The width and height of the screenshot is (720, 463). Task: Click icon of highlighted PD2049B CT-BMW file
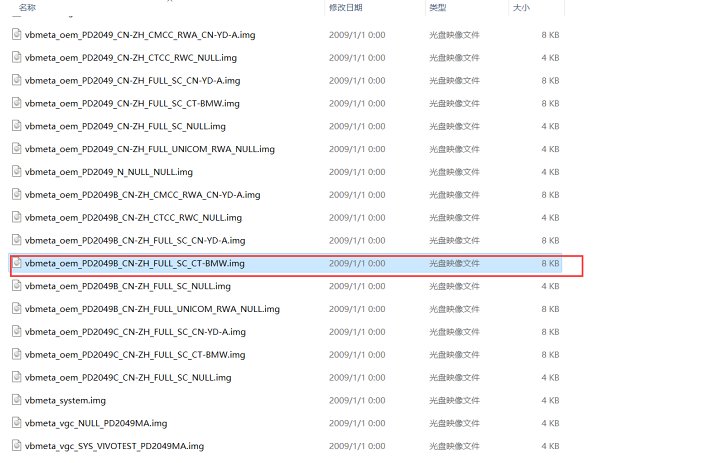17,263
